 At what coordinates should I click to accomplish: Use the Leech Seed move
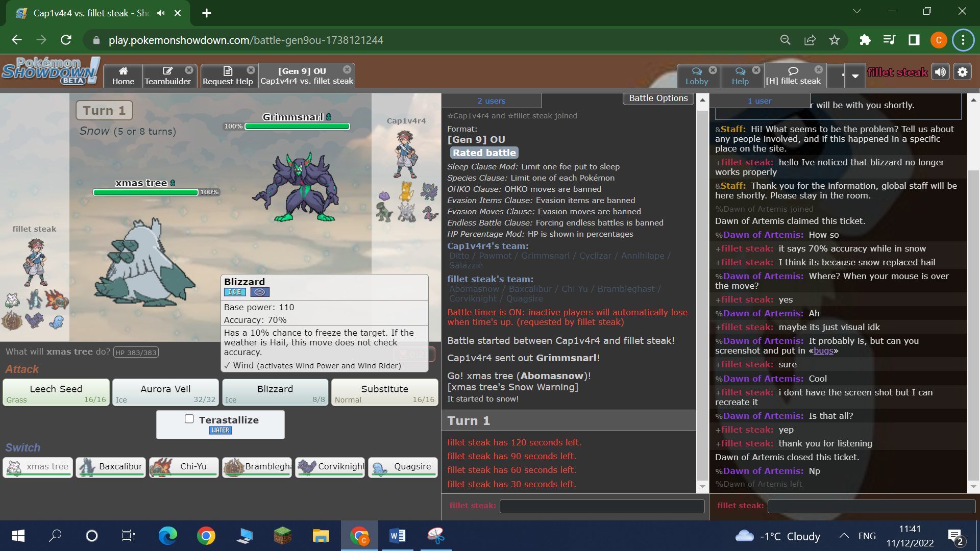tap(56, 393)
